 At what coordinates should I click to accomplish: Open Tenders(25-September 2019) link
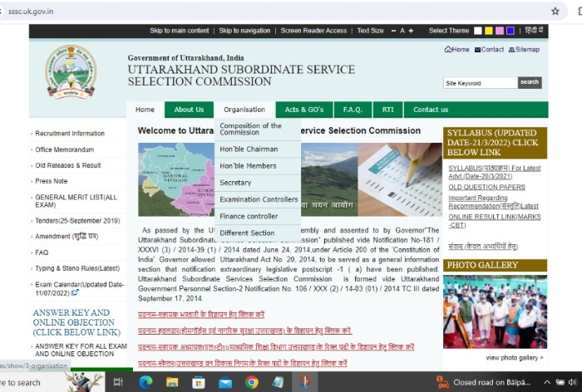pos(77,221)
